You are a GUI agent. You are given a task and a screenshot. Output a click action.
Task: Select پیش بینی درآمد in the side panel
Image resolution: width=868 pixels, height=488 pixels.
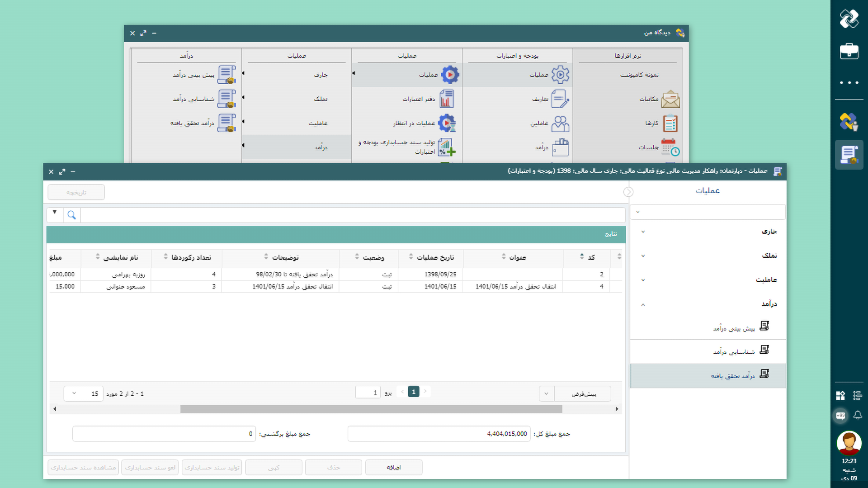(734, 328)
